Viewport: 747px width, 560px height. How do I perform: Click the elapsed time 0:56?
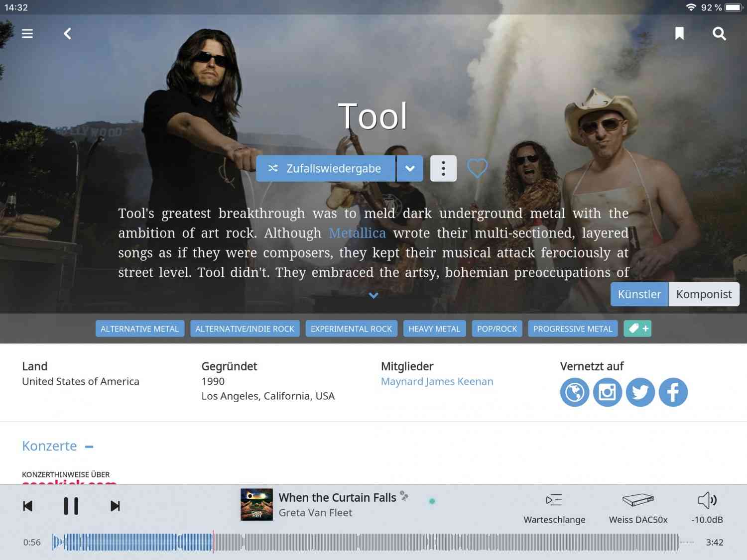click(x=32, y=543)
